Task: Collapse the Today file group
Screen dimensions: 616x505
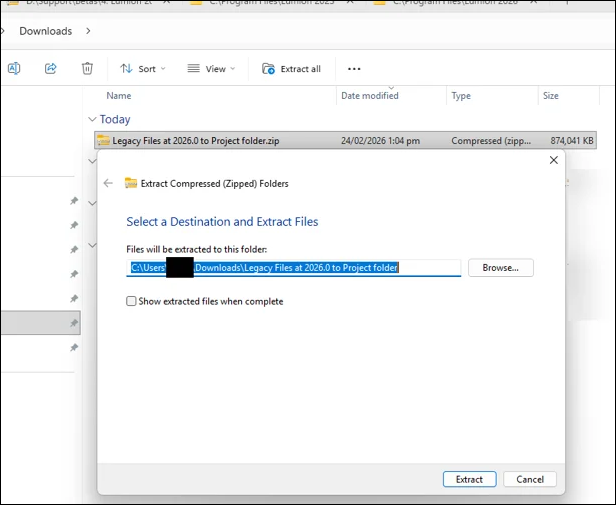Action: (x=93, y=119)
